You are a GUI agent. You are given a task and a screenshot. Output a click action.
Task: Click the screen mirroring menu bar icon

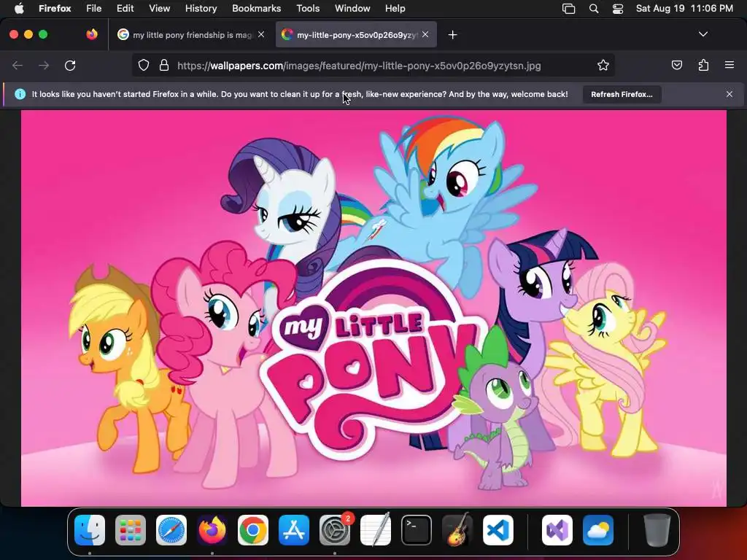coord(569,9)
